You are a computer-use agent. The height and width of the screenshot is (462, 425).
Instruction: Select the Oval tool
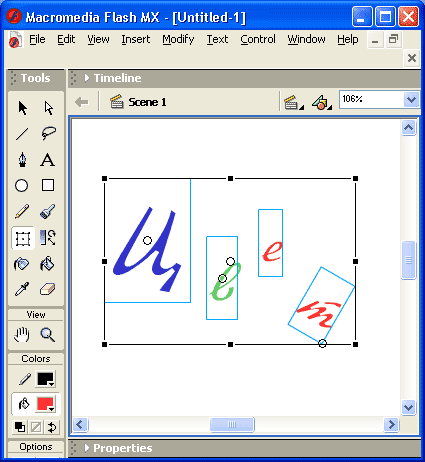click(22, 185)
